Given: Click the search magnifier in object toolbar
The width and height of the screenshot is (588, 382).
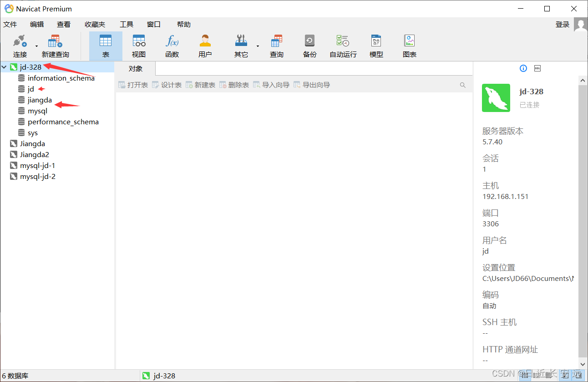Looking at the screenshot, I should (x=463, y=85).
